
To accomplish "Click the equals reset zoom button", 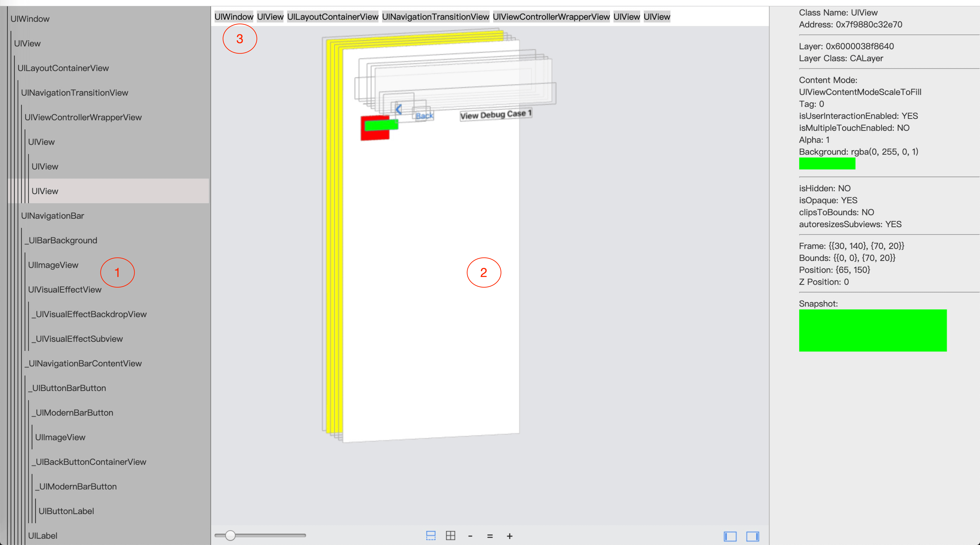I will tap(490, 536).
